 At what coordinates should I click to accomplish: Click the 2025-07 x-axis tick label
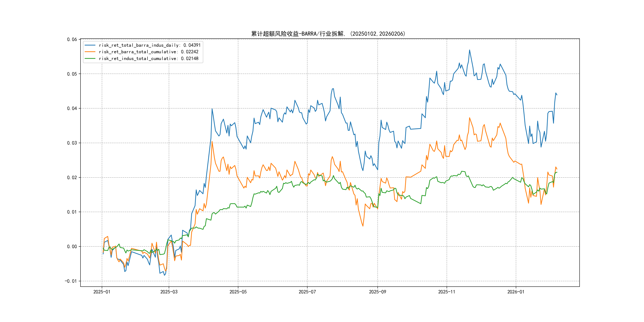point(307,292)
